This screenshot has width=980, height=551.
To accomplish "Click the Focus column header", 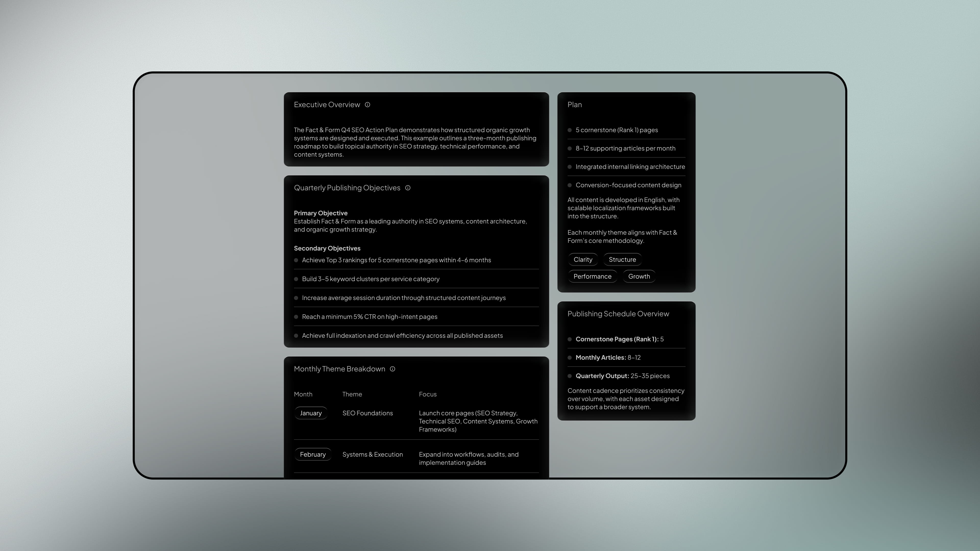I will (428, 394).
